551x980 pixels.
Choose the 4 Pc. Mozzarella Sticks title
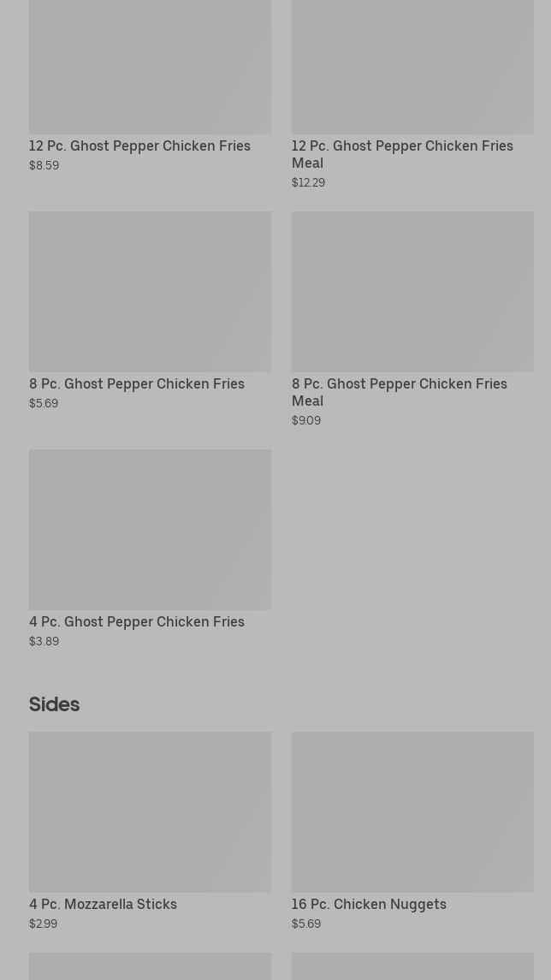click(103, 904)
